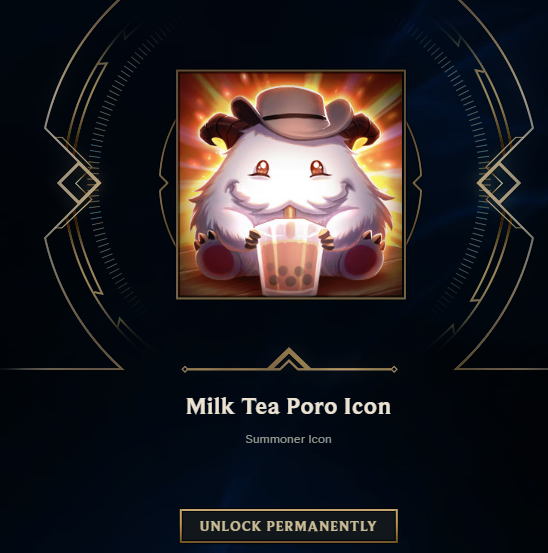The width and height of the screenshot is (548, 553).
Task: Click the right gold diamond ornament
Action: [x=499, y=183]
